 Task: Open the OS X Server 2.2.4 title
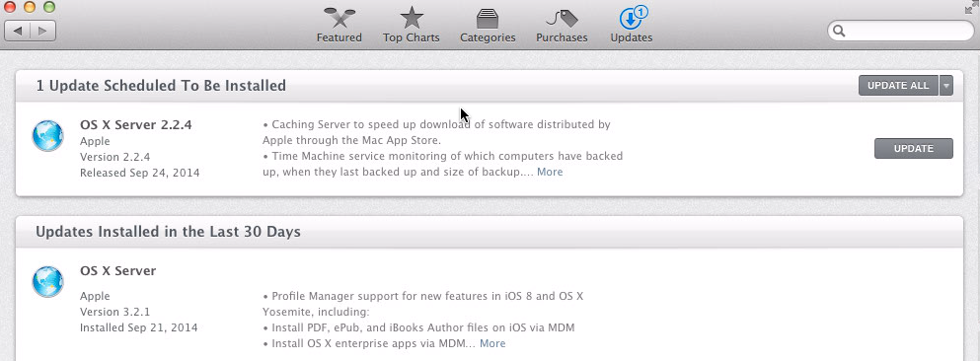point(135,124)
